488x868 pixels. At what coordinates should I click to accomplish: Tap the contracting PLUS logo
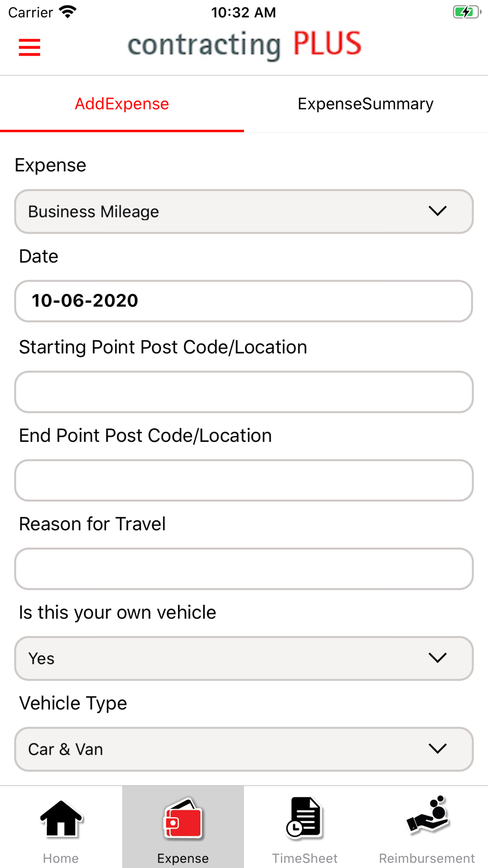pos(244,45)
